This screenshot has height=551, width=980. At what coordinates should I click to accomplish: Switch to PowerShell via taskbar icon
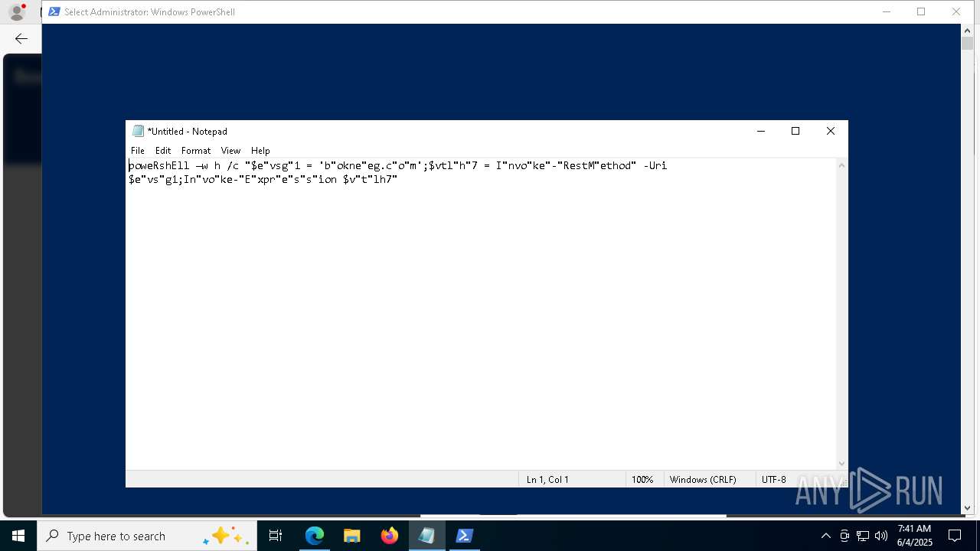click(465, 536)
